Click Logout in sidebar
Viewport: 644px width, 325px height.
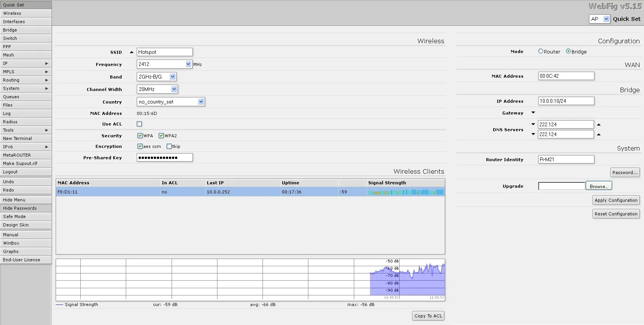pyautogui.click(x=26, y=172)
